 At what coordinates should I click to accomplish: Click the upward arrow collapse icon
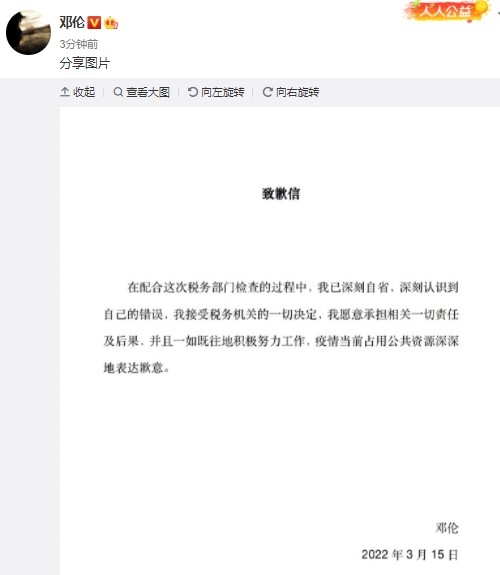[65, 92]
